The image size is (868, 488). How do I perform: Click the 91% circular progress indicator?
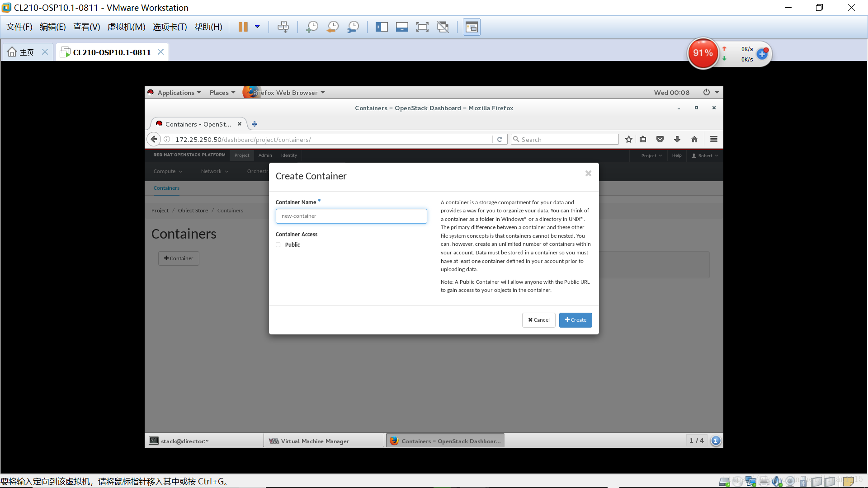pos(703,53)
